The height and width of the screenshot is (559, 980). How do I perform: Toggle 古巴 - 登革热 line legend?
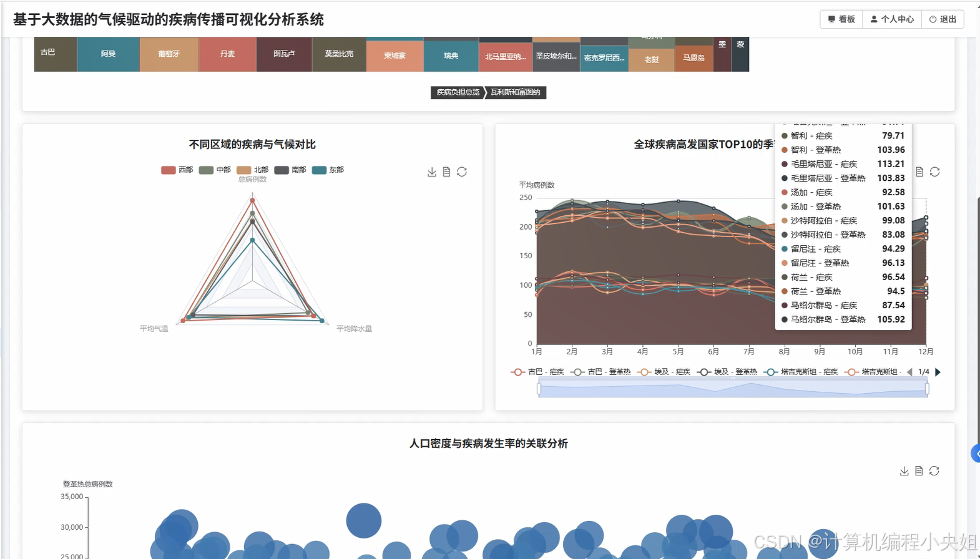(x=600, y=372)
